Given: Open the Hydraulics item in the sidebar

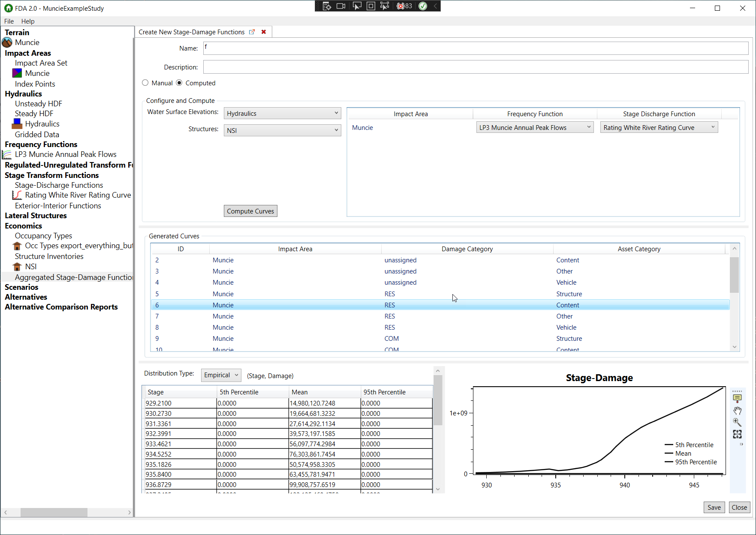Looking at the screenshot, I should pyautogui.click(x=42, y=123).
